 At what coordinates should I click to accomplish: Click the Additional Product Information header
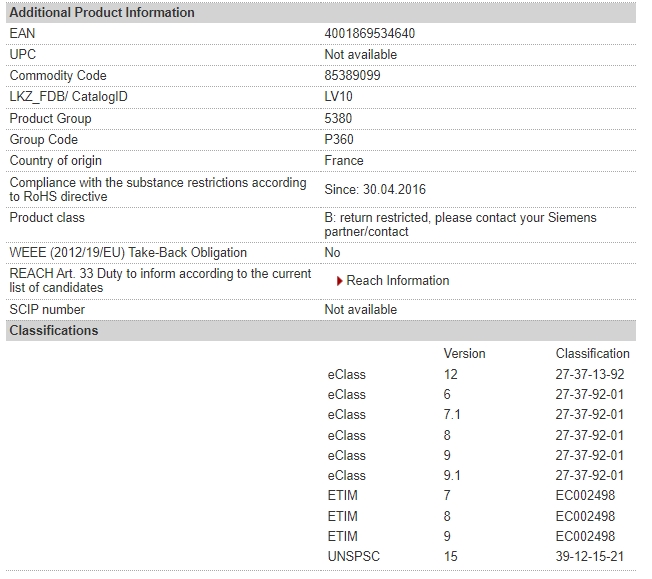321,12
